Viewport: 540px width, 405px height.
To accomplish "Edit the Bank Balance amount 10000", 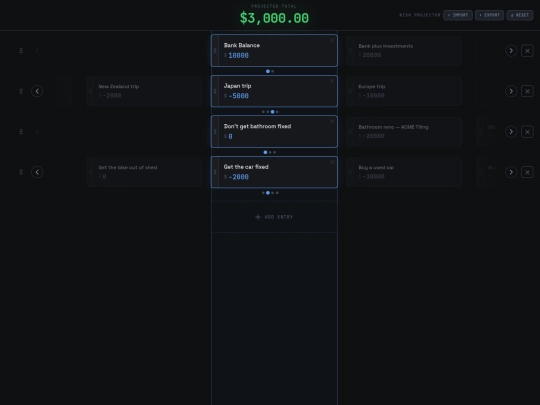I will click(x=238, y=55).
